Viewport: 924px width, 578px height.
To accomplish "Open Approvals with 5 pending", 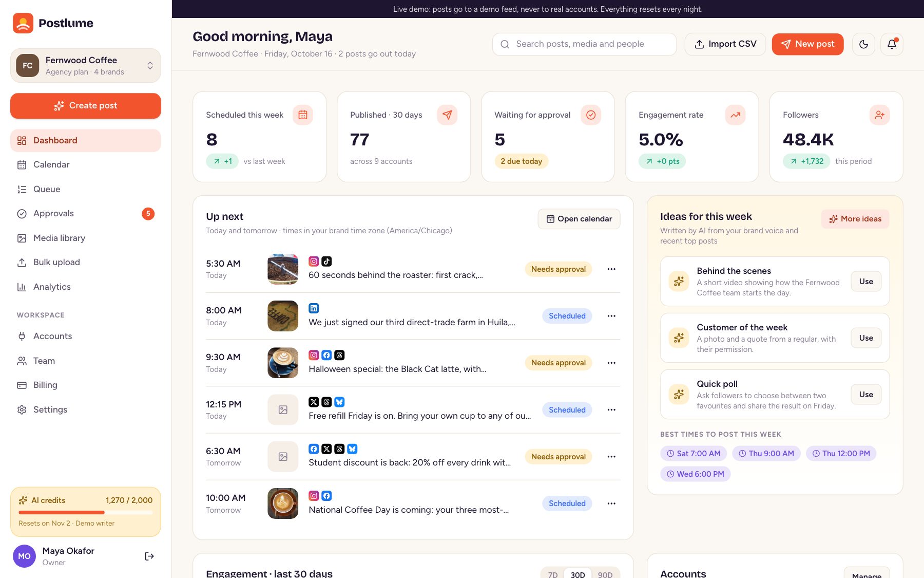I will [86, 214].
